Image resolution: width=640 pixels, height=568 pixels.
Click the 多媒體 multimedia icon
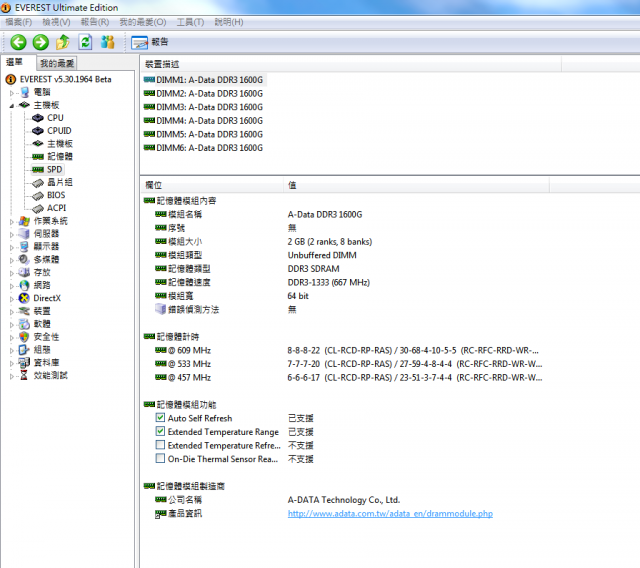pos(24,260)
